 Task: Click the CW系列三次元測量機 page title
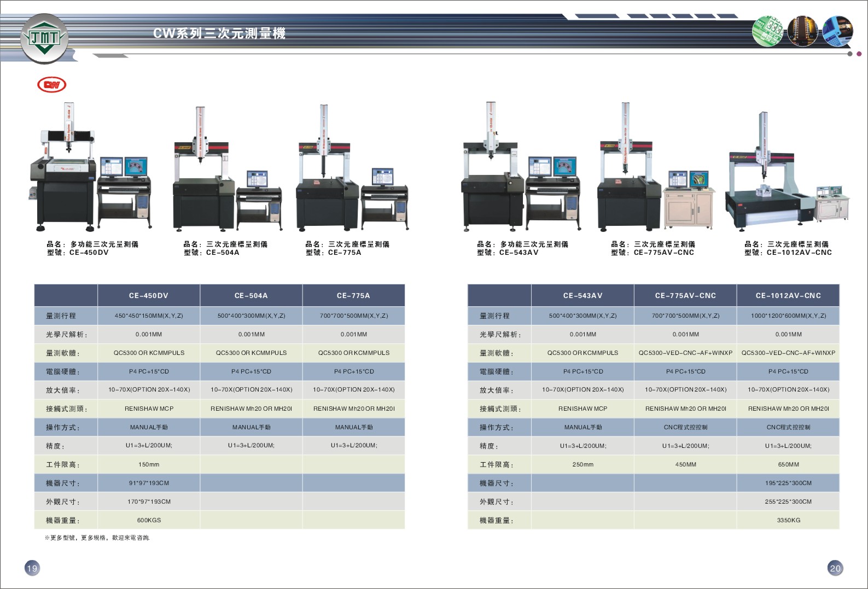[x=219, y=33]
